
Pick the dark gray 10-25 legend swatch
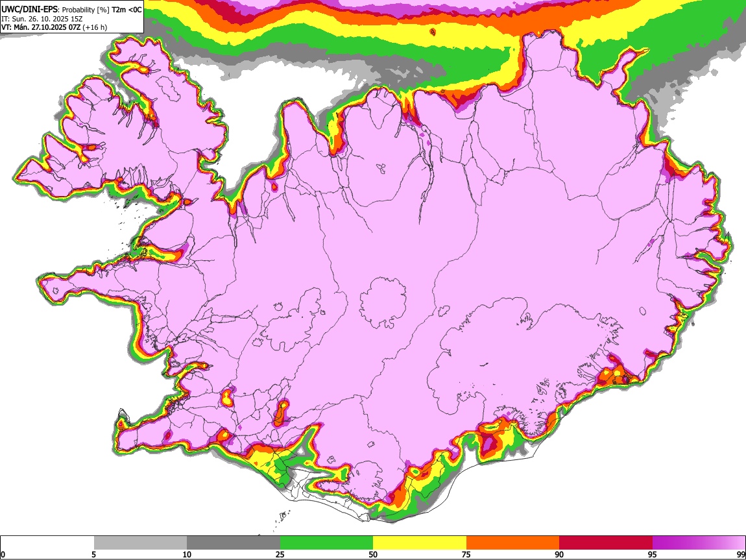(x=234, y=543)
